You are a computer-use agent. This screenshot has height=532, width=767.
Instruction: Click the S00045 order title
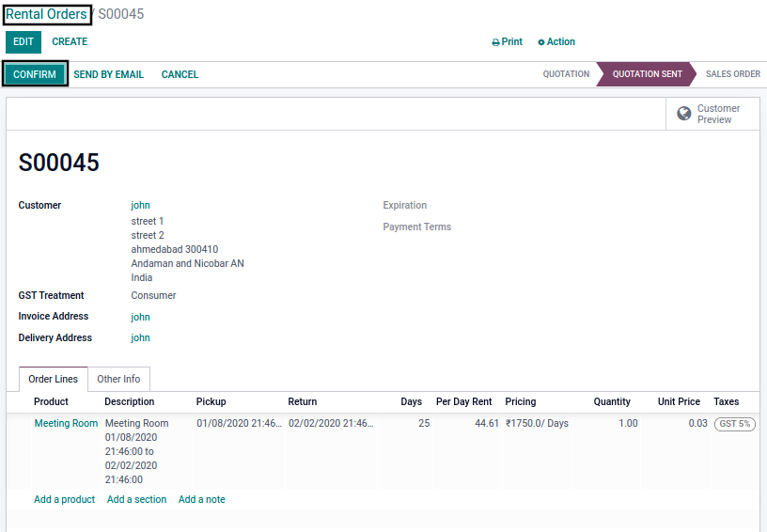pos(58,163)
